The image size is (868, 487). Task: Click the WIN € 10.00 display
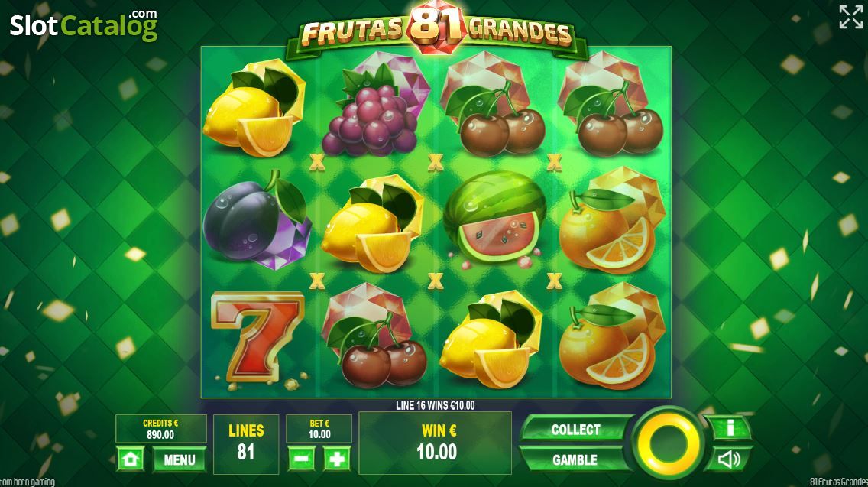pos(435,443)
